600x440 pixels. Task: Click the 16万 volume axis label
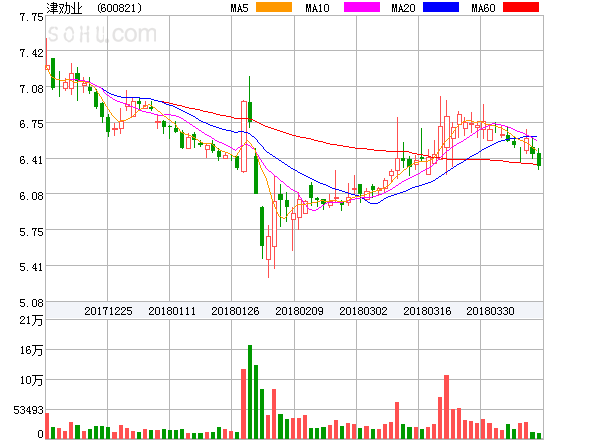[31, 350]
